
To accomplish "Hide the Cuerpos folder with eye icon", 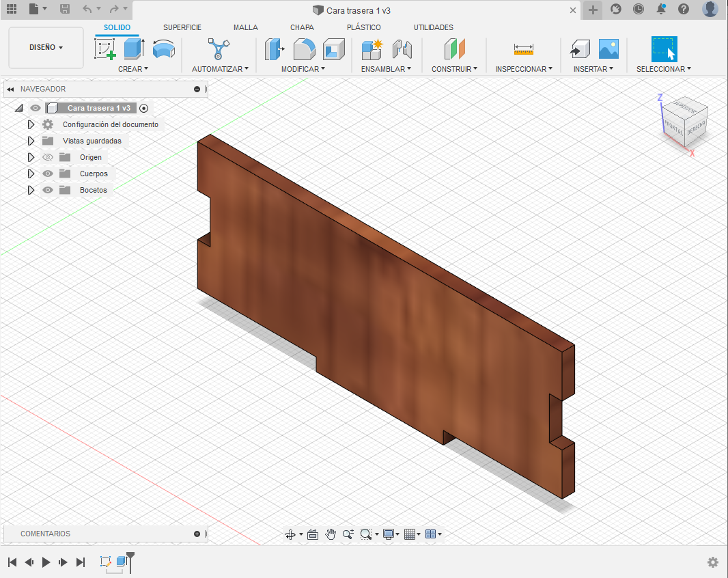I will click(x=48, y=174).
